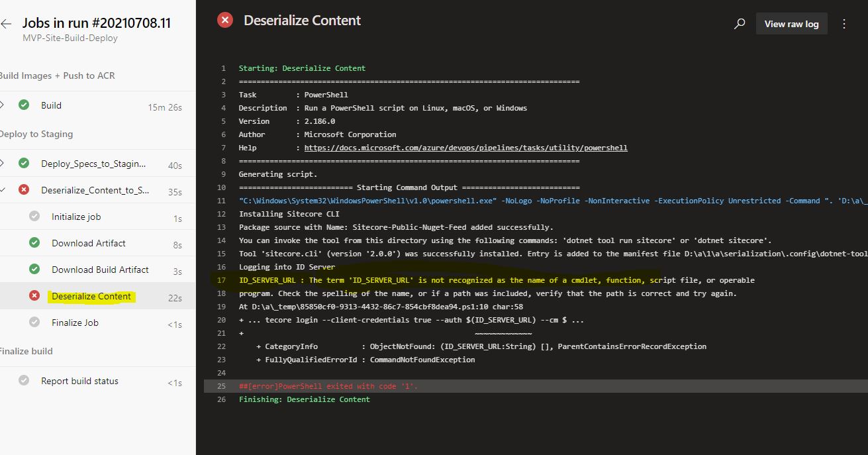Click the back arrow to leave run #20210708.11
The height and width of the screenshot is (455, 868).
(7, 22)
